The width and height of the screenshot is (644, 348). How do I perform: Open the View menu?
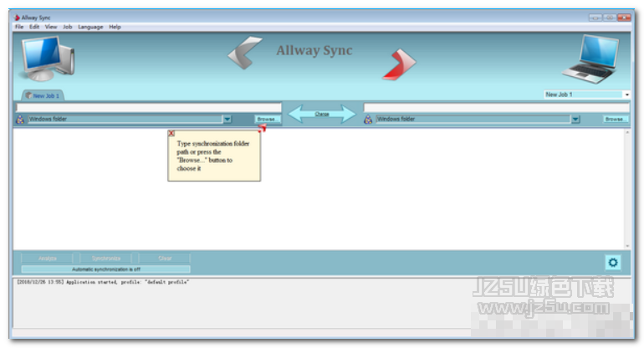[x=51, y=27]
